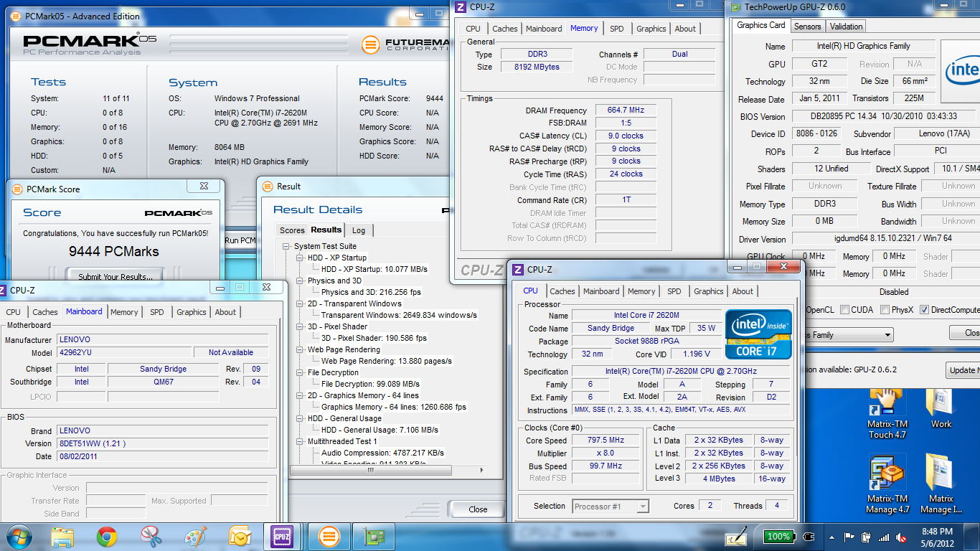This screenshot has height=551, width=980.
Task: Click the Update Now button in GPU-Z
Action: coord(963,370)
